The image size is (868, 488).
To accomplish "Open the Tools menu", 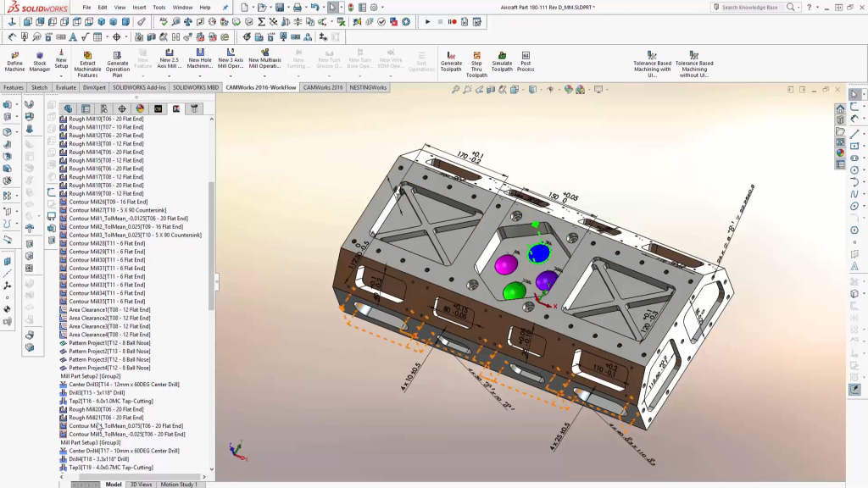I will pos(159,7).
